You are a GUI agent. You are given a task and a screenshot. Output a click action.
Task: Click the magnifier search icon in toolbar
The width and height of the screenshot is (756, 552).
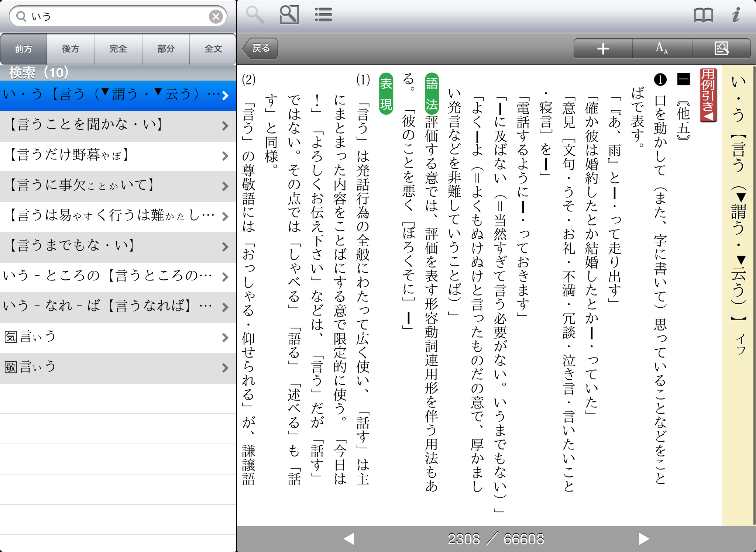click(x=255, y=15)
